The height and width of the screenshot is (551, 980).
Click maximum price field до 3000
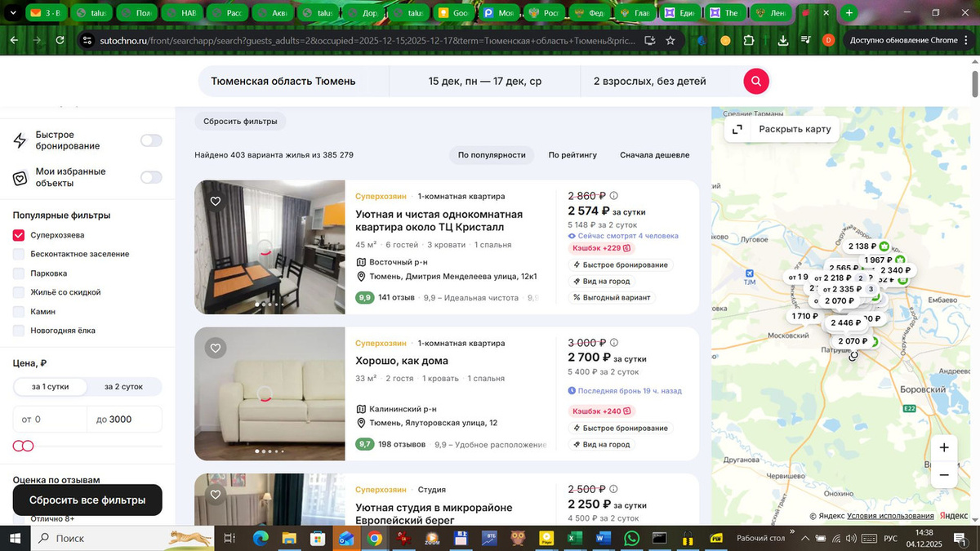pyautogui.click(x=124, y=420)
